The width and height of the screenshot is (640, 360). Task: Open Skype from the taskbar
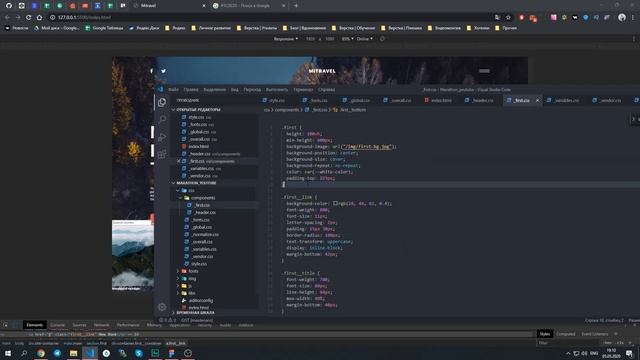tap(139, 353)
